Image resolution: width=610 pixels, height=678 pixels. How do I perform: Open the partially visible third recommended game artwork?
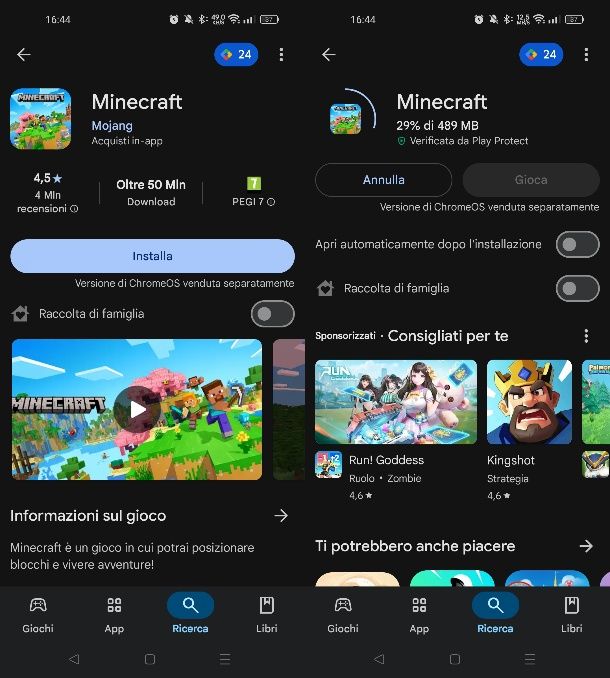click(596, 402)
